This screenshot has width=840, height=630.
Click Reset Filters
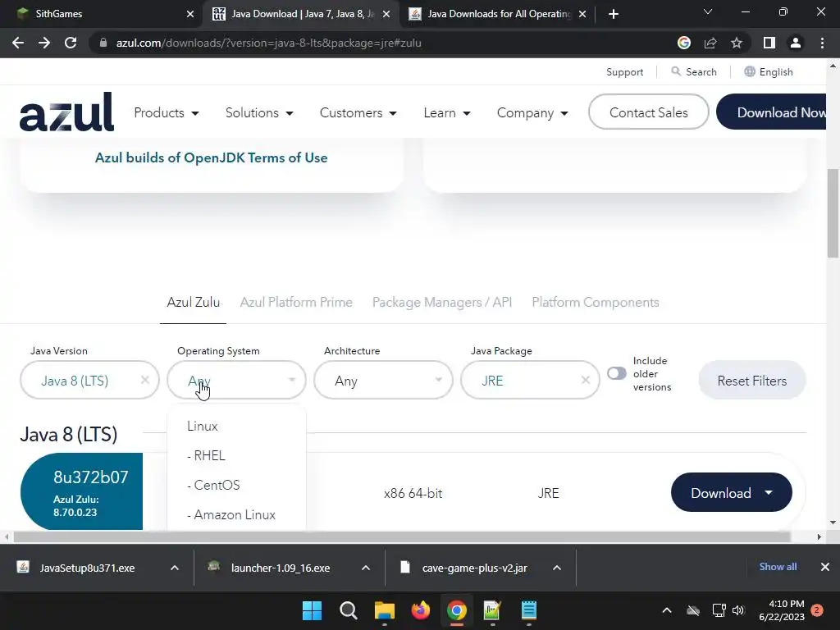tap(751, 381)
